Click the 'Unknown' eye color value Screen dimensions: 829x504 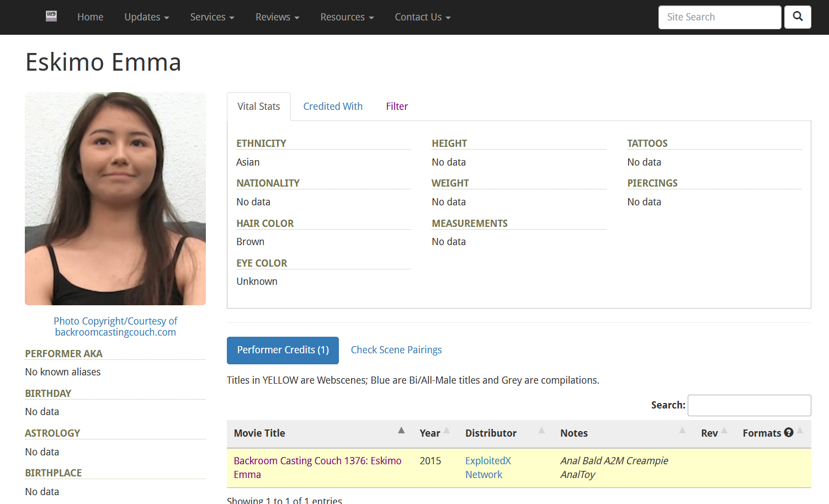pyautogui.click(x=257, y=282)
